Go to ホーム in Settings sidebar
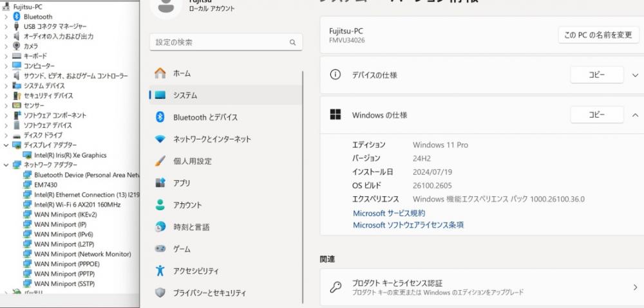The width and height of the screenshot is (644, 308). tap(225, 73)
